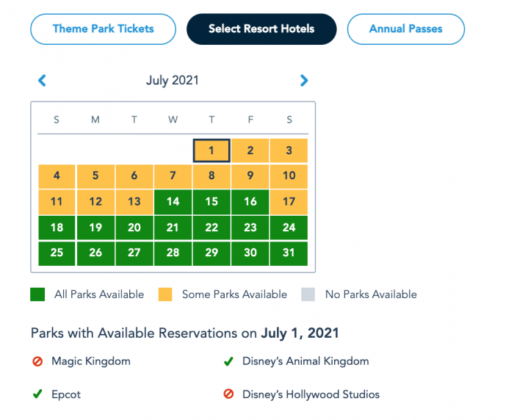Click the gray No Parks Available swatch
The height and width of the screenshot is (420, 514).
point(309,294)
